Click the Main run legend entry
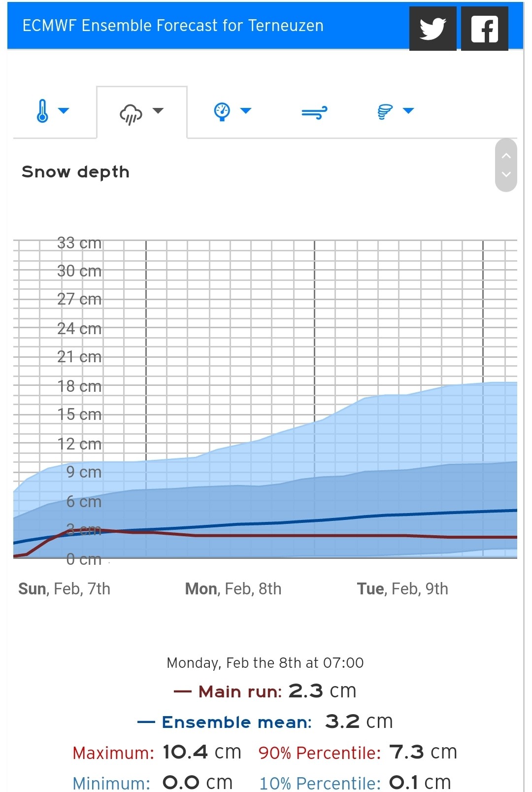This screenshot has width=532, height=792. point(265,691)
